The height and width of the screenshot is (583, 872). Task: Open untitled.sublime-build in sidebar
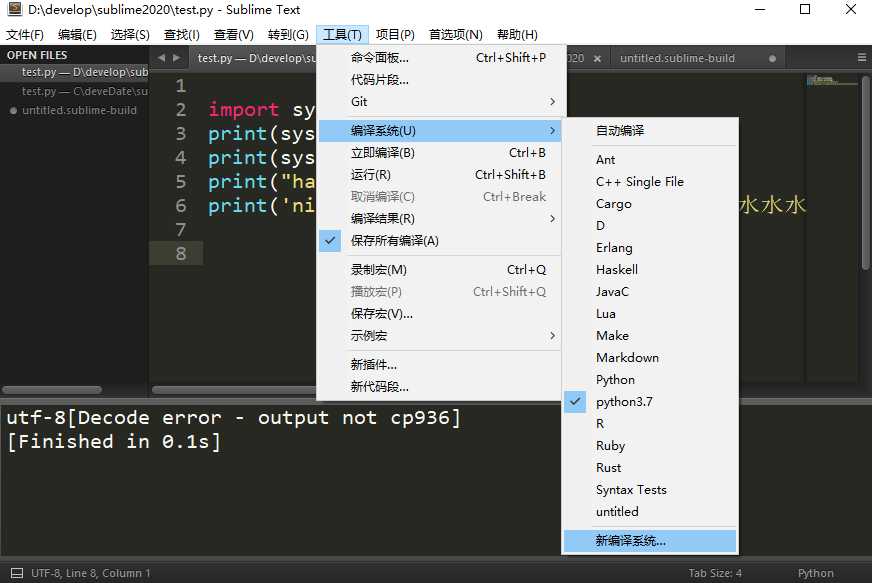click(75, 111)
